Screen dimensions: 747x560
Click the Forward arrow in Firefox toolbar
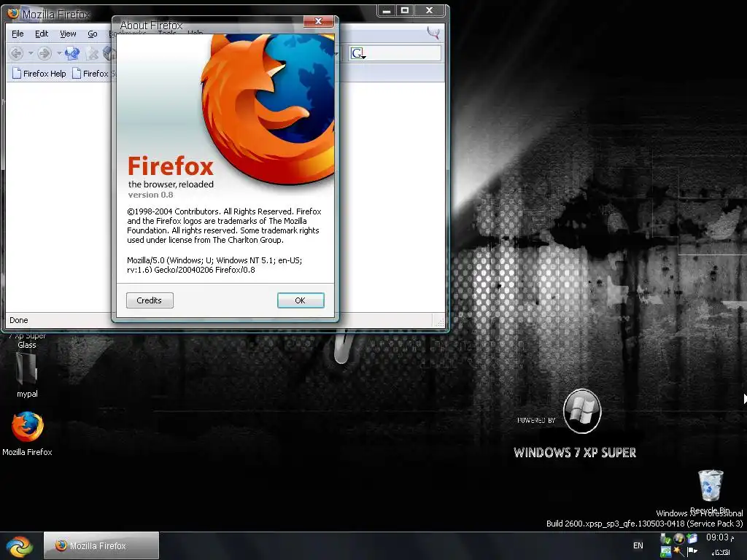click(x=44, y=53)
